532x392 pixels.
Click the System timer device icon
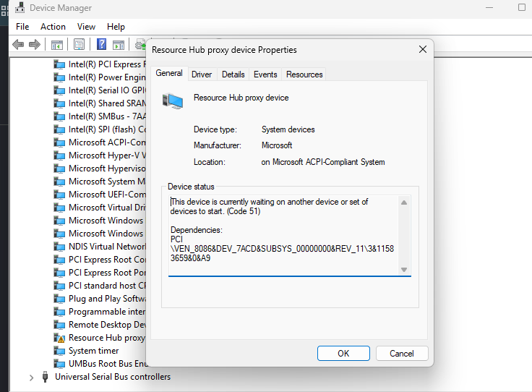click(x=59, y=351)
